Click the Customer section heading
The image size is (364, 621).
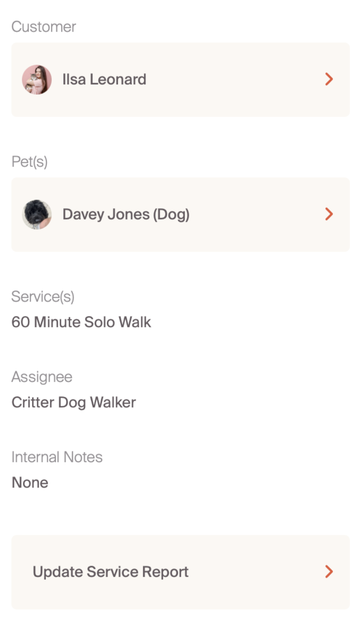43,27
